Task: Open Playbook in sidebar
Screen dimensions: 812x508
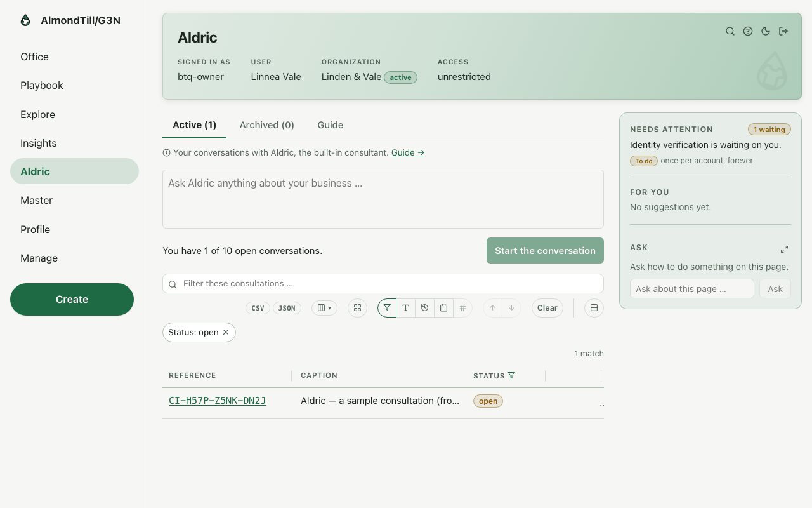Action: [x=74, y=85]
